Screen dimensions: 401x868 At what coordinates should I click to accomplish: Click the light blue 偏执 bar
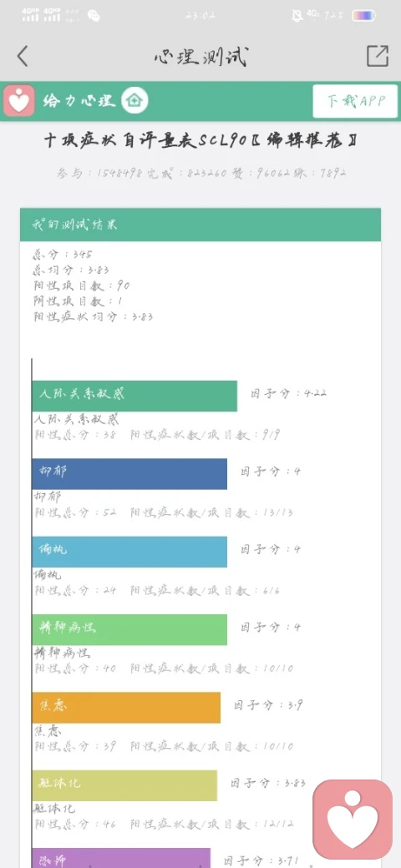click(129, 552)
